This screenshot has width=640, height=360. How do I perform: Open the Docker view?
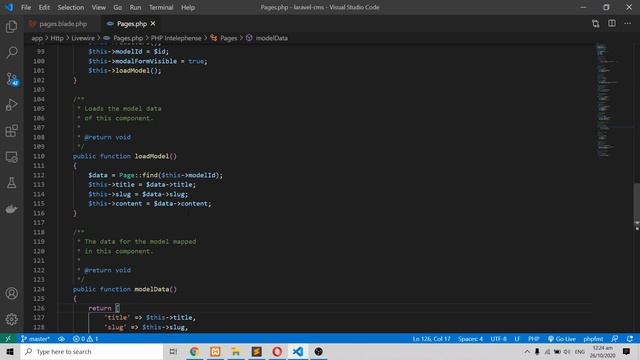coord(11,209)
